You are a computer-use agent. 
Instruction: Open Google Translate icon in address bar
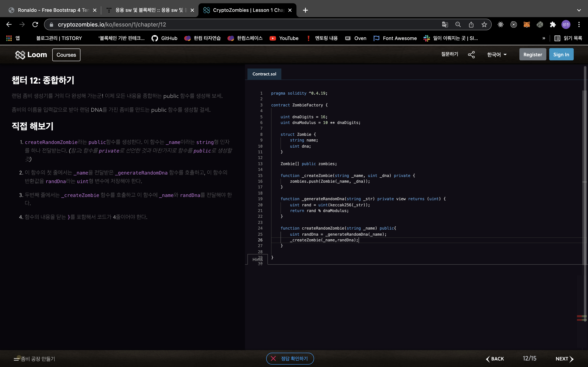[x=445, y=24]
